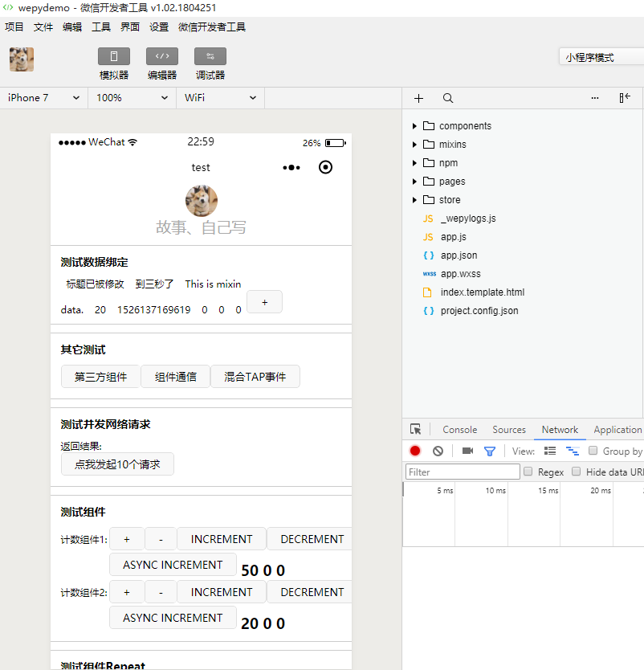Open project.config.json file

coord(479,311)
